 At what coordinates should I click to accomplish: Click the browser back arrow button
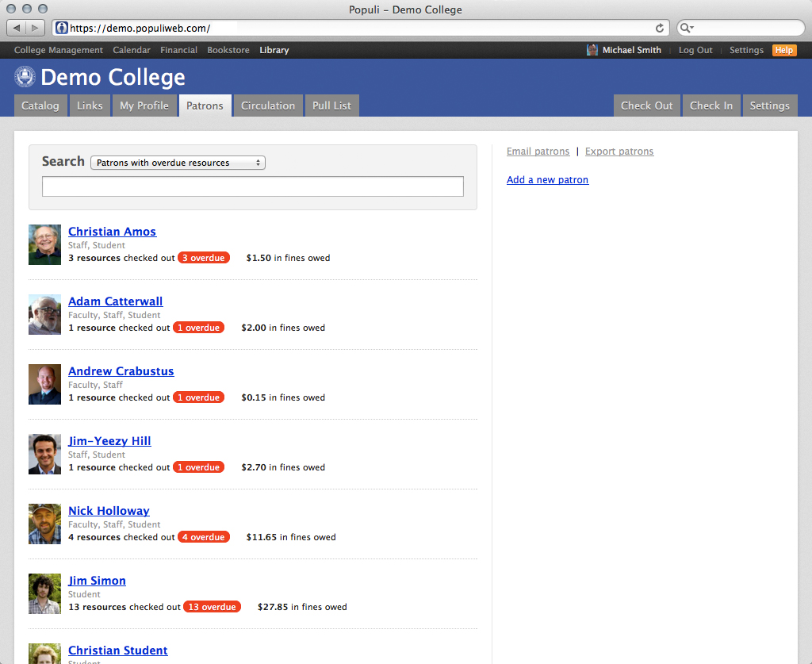pos(16,28)
